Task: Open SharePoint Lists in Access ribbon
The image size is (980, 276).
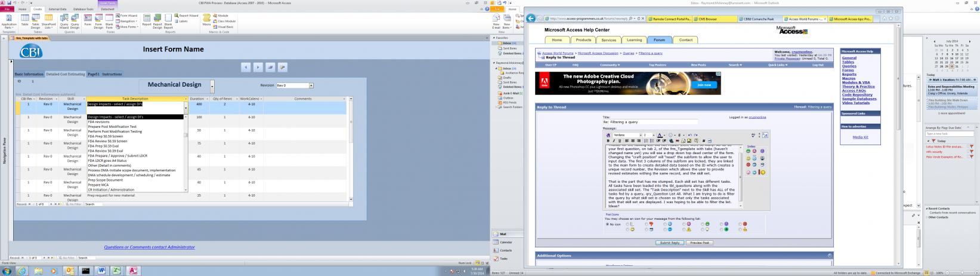Action: point(48,22)
